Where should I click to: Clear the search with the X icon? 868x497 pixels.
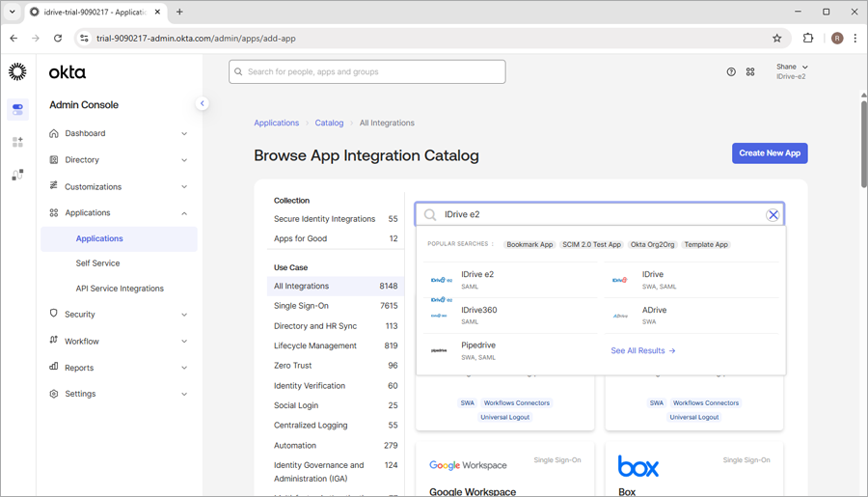[x=773, y=215]
